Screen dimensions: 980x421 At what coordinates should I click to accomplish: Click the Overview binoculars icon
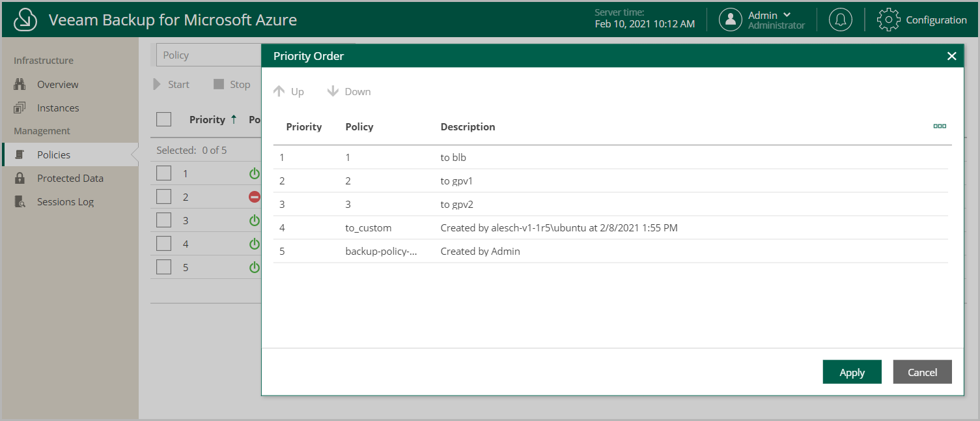pyautogui.click(x=20, y=84)
